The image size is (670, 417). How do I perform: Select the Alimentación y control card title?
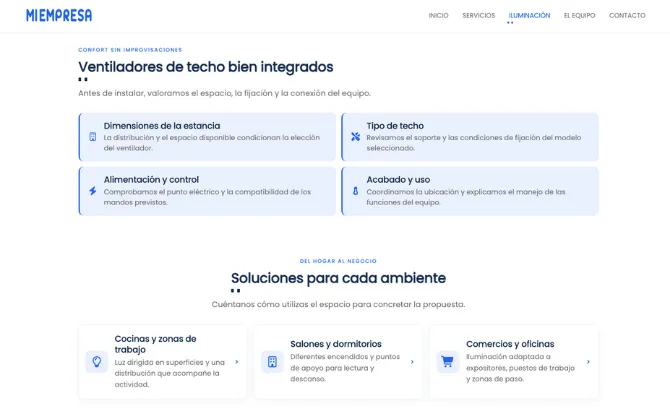pos(151,180)
